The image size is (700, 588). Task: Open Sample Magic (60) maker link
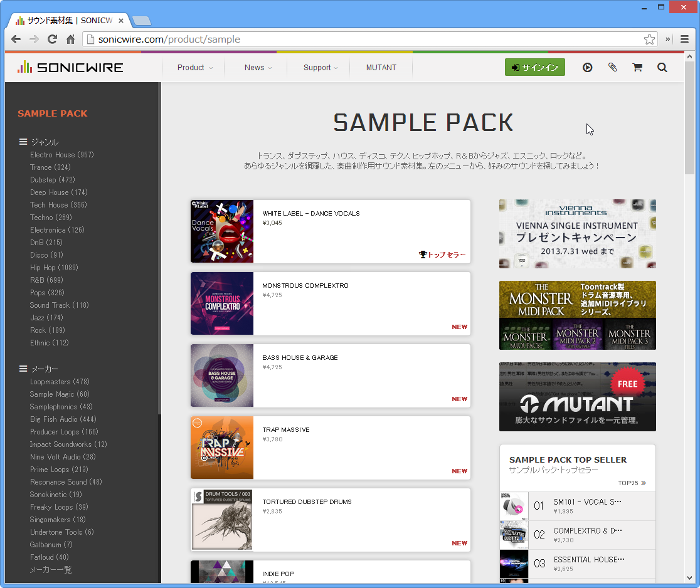pos(60,394)
